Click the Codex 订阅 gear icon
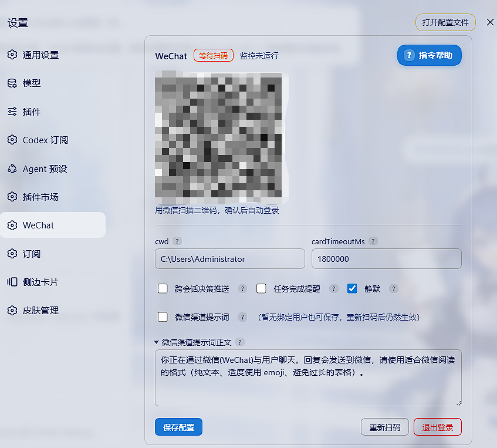This screenshot has width=497, height=448. coord(12,140)
